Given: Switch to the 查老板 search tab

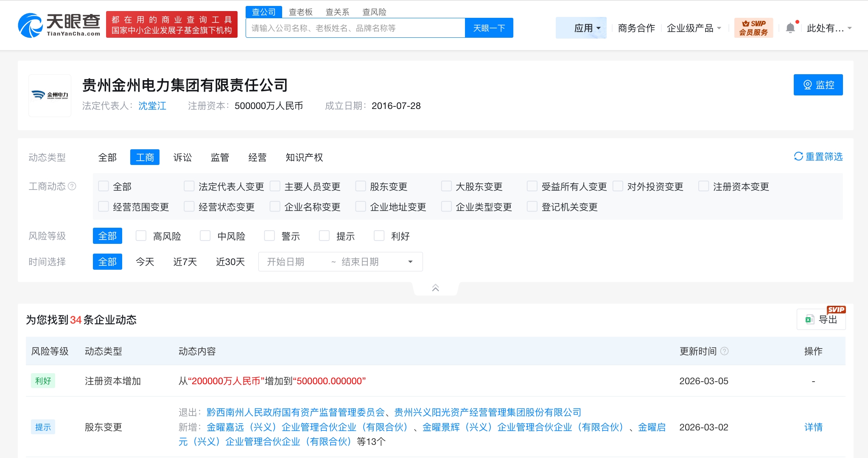Looking at the screenshot, I should coord(300,12).
